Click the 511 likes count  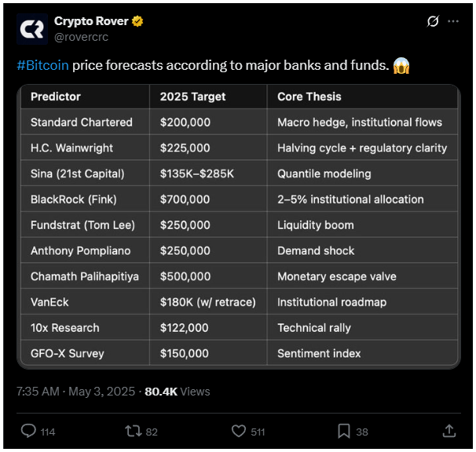258,432
